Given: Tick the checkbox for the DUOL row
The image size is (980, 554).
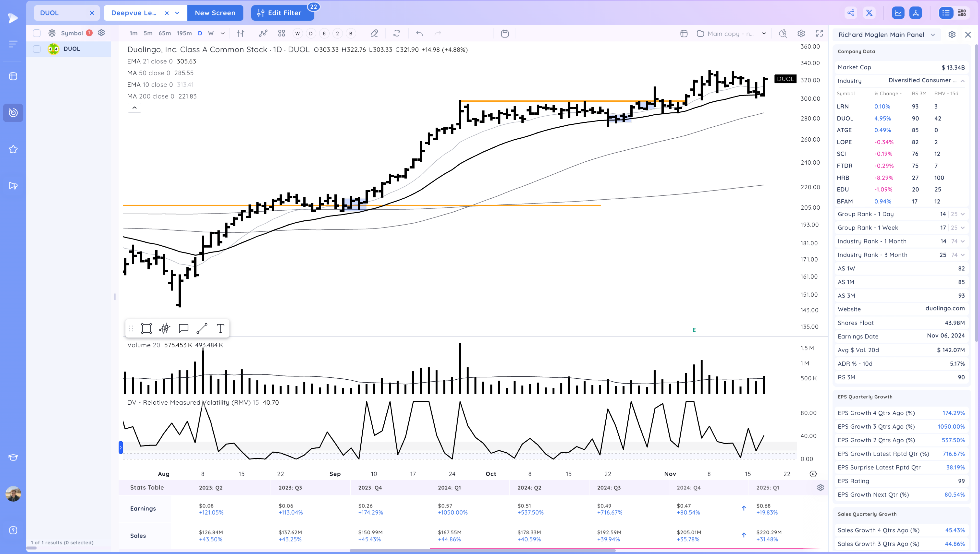Looking at the screenshot, I should click(x=37, y=49).
